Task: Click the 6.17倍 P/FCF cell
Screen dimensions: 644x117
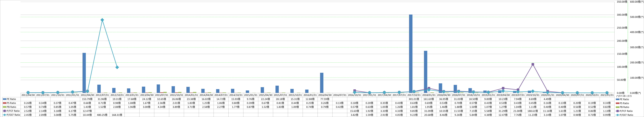Action: (73, 111)
